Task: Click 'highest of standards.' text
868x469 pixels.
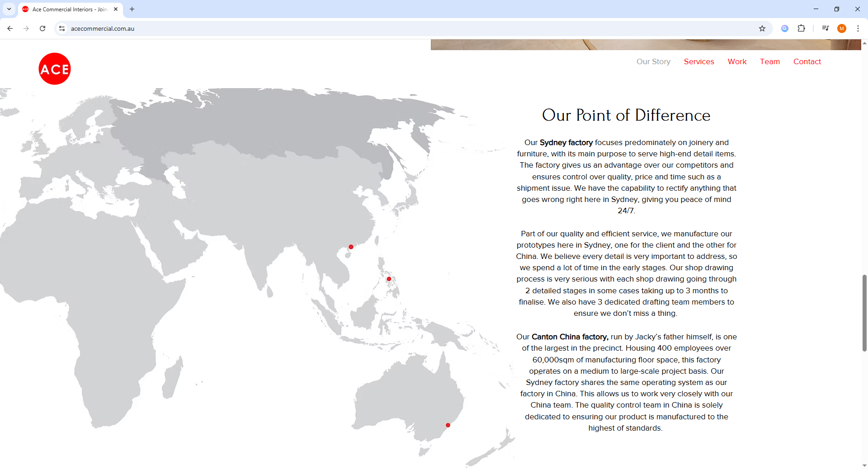Action: tap(625, 428)
